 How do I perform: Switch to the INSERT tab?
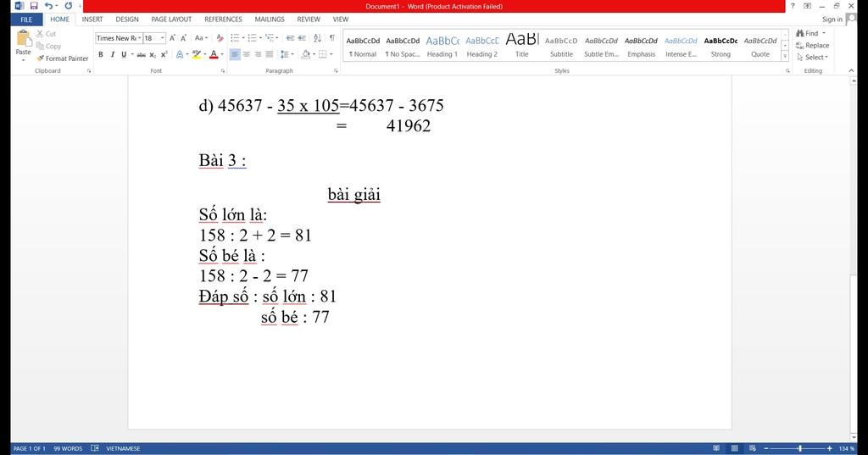coord(92,19)
